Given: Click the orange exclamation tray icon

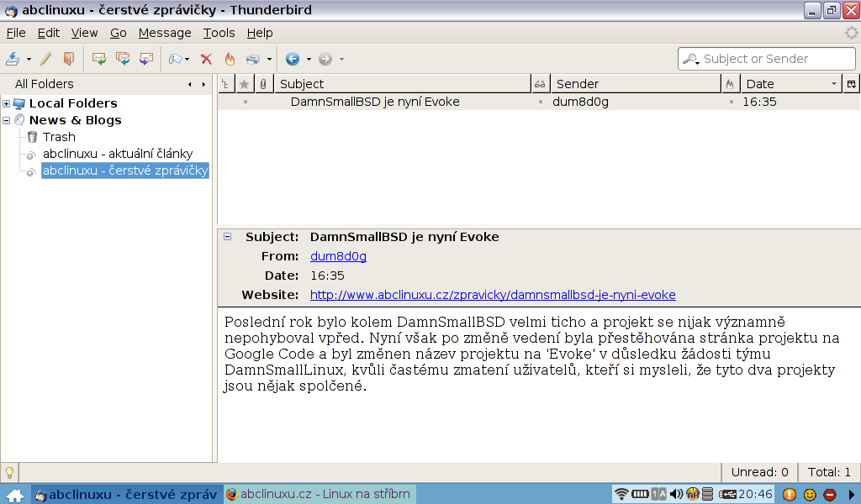Looking at the screenshot, I should click(x=789, y=495).
